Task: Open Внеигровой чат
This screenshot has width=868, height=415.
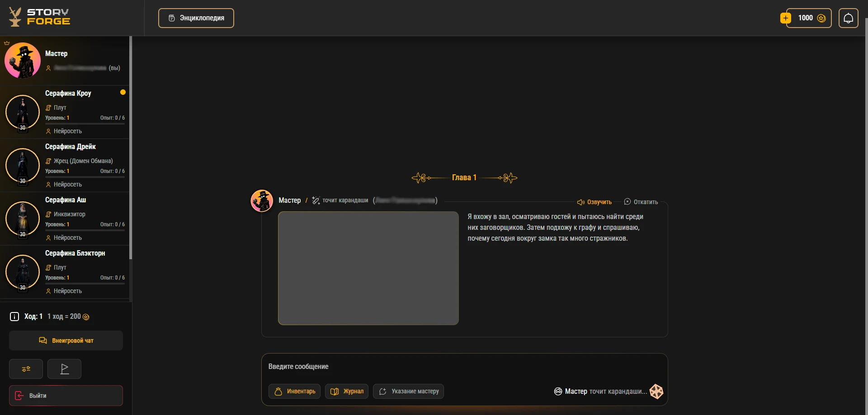Action: pyautogui.click(x=66, y=340)
